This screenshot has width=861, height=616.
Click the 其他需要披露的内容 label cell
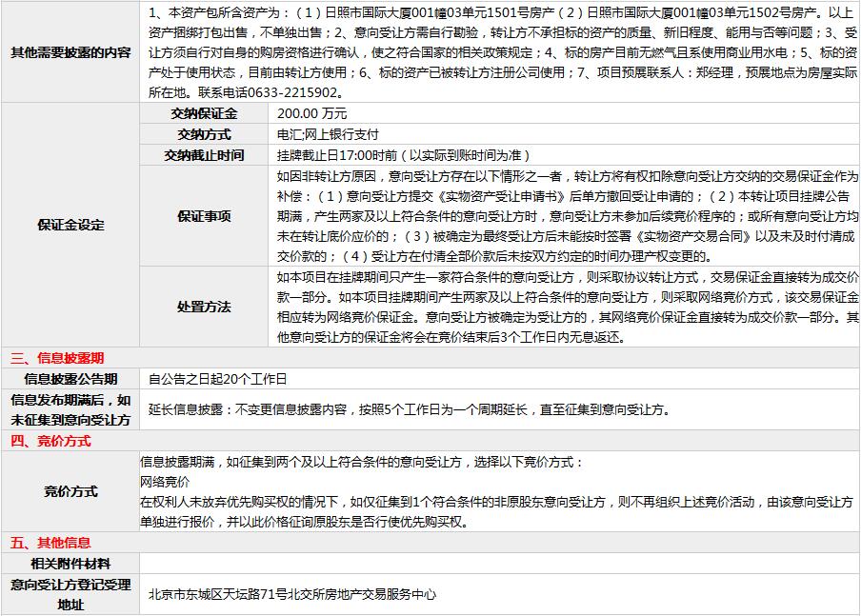(70, 51)
